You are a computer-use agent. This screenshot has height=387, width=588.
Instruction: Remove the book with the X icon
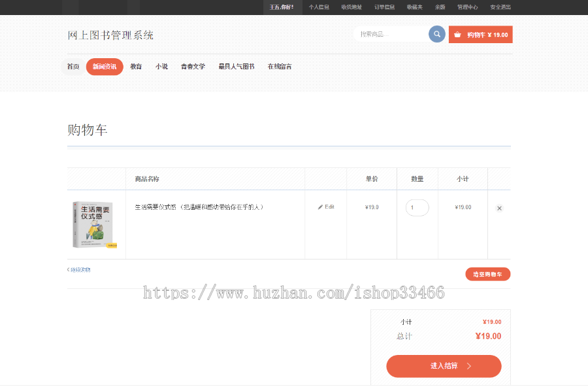click(x=499, y=208)
